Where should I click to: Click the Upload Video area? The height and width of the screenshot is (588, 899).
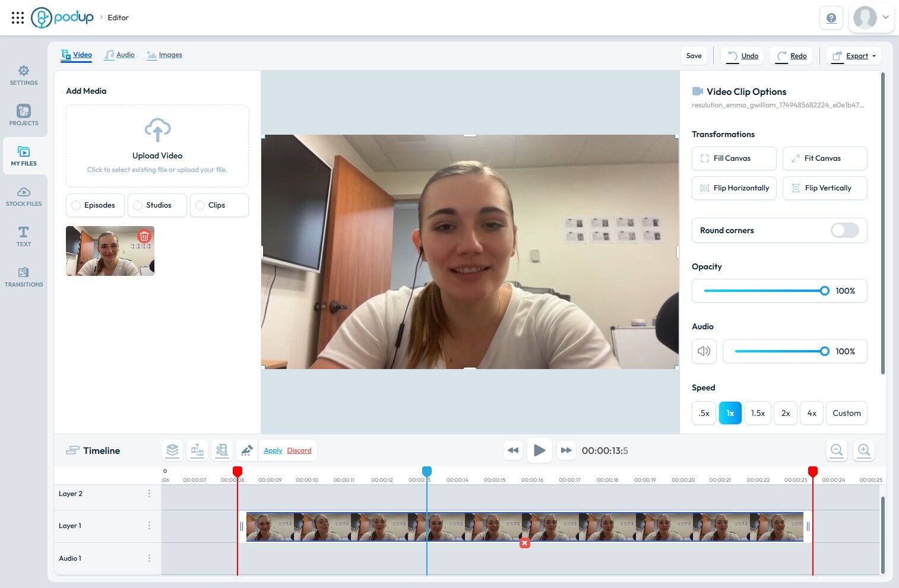click(157, 146)
